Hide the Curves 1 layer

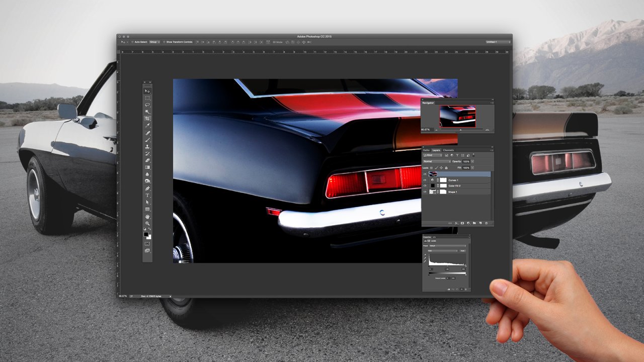[425, 180]
